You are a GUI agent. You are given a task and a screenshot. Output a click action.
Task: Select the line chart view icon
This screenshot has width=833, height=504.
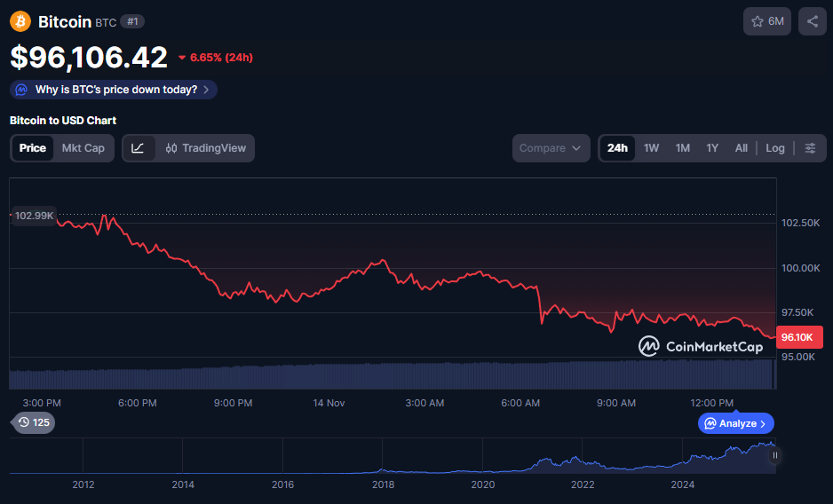coord(139,148)
